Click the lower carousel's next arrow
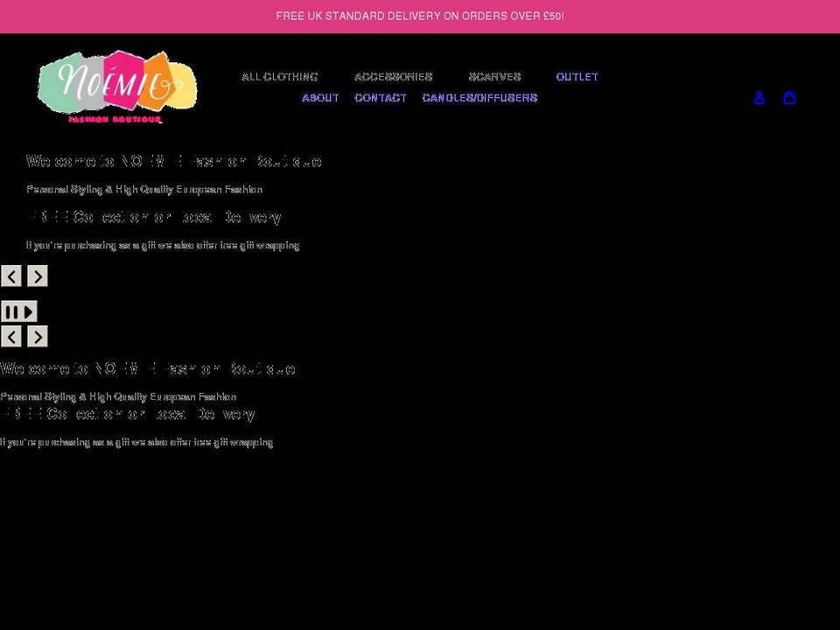The image size is (840, 630). pyautogui.click(x=38, y=336)
